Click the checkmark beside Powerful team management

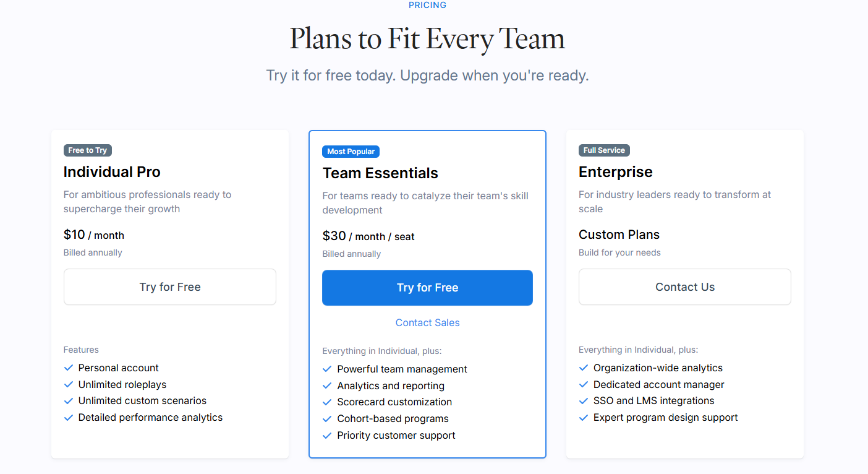click(x=328, y=369)
